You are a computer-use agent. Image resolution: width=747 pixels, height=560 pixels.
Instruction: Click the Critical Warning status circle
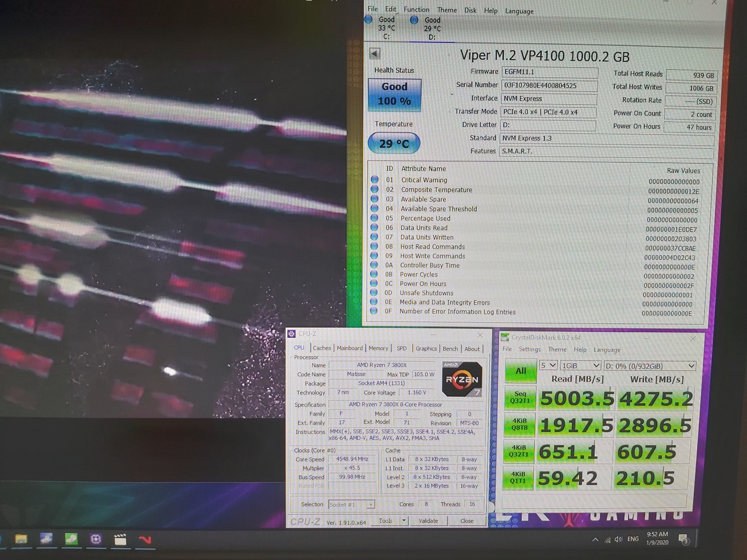[x=375, y=180]
